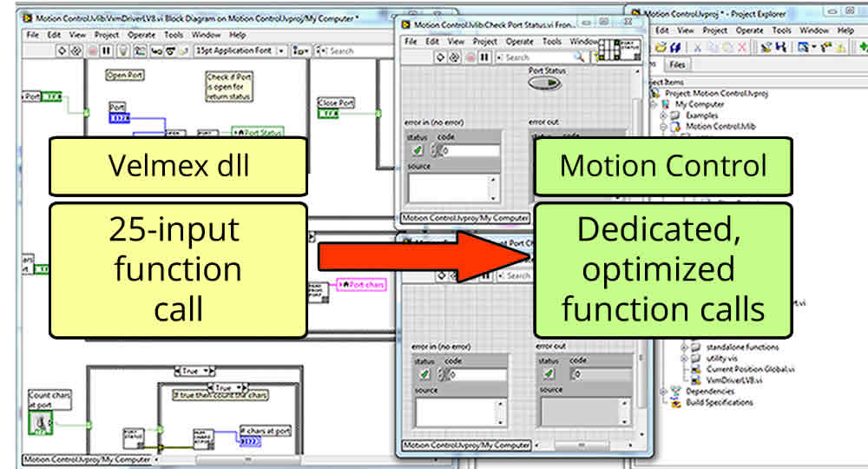Viewport: 868px width, 469px height.
Task: Toggle Retain Wire Values button
Action: pos(140,51)
